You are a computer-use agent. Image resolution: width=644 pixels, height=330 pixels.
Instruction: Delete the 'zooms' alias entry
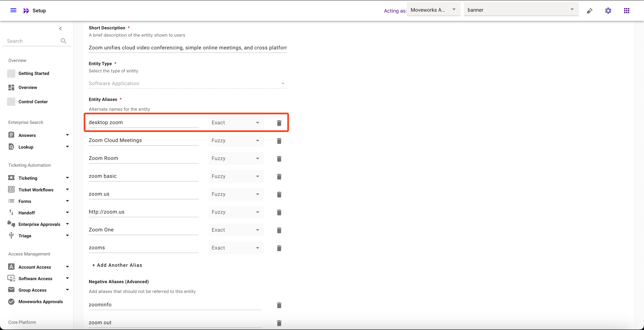click(x=279, y=248)
